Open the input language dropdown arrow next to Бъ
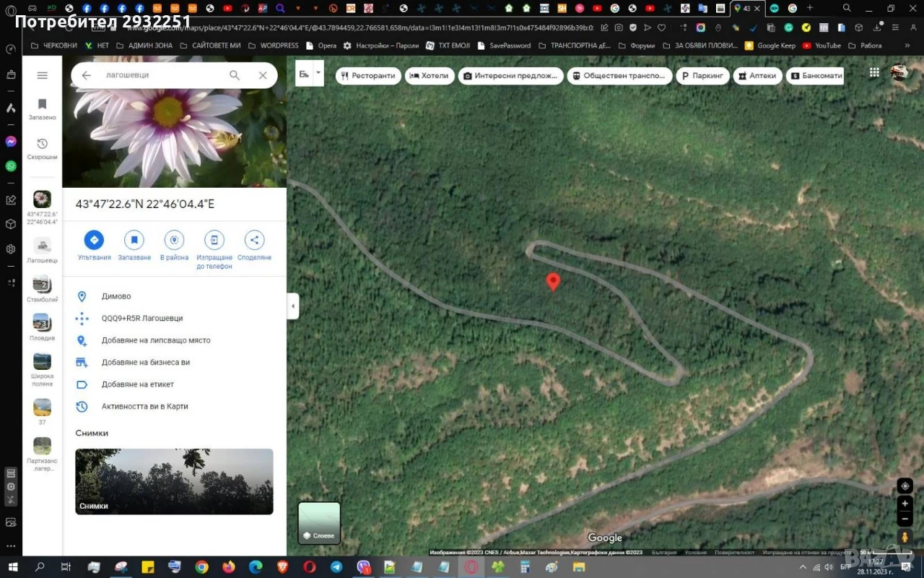This screenshot has height=578, width=924. tap(318, 73)
